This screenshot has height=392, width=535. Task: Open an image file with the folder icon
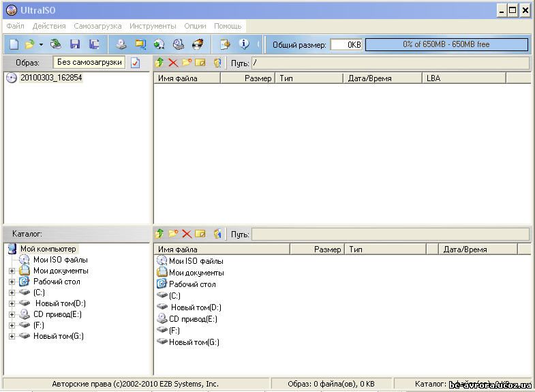[x=30, y=44]
